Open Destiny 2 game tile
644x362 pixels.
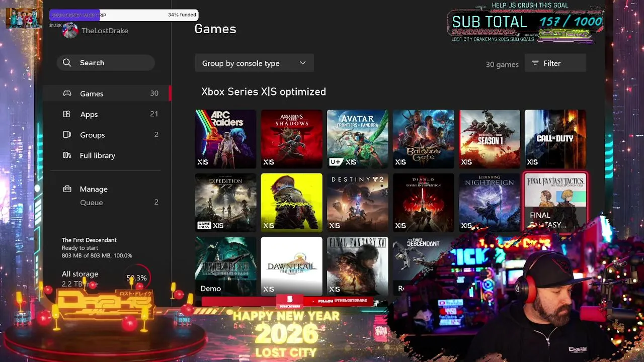pos(357,203)
